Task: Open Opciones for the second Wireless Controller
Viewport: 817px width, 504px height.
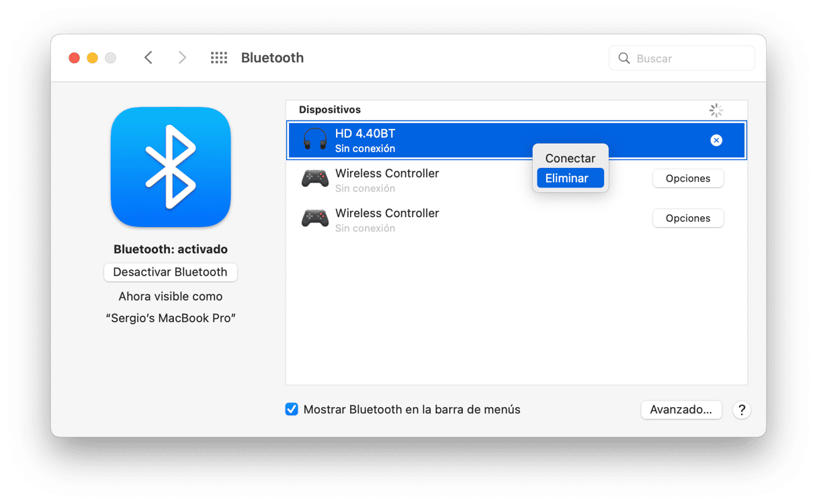Action: point(687,218)
